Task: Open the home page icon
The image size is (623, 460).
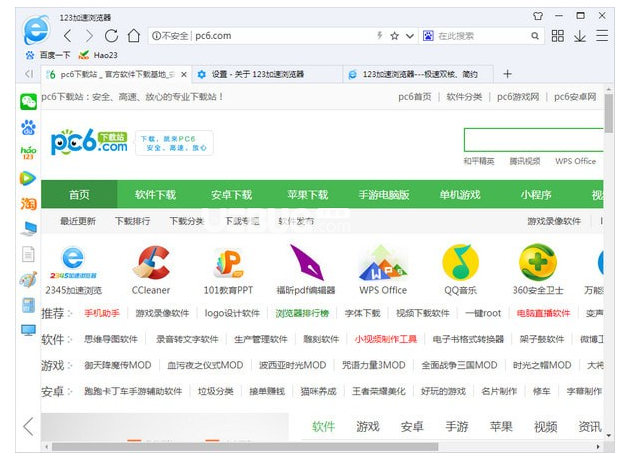Action: pyautogui.click(x=134, y=36)
